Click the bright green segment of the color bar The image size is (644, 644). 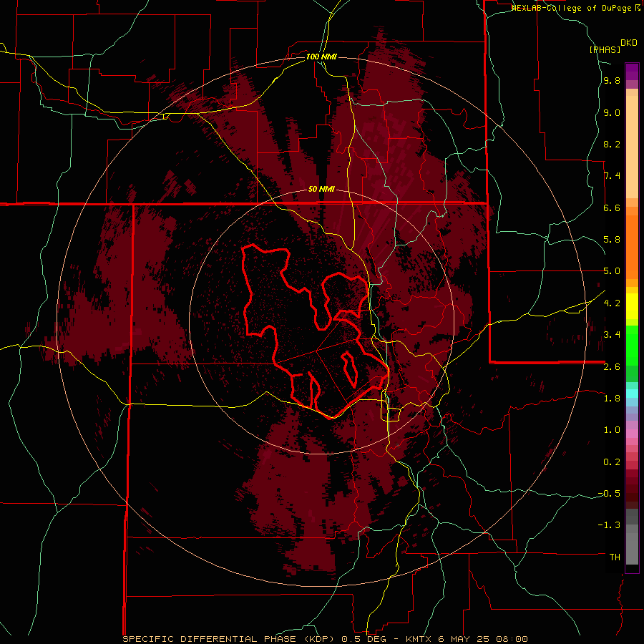[x=632, y=344]
